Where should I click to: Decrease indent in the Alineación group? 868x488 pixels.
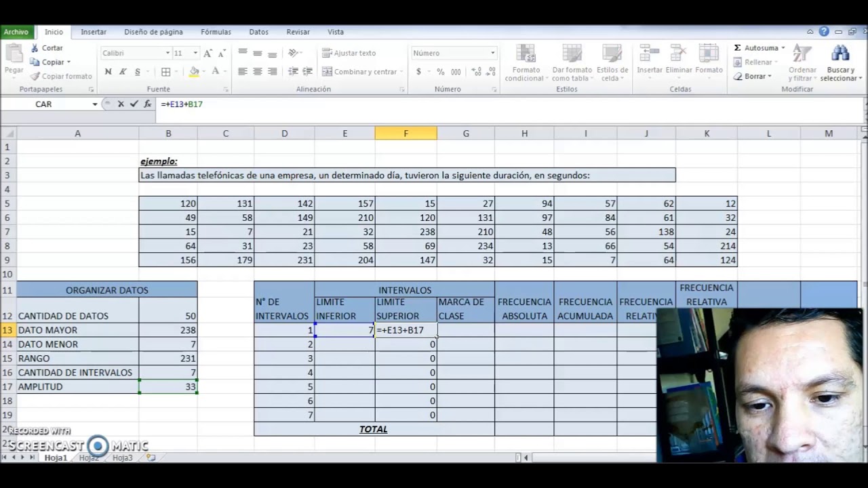point(293,72)
